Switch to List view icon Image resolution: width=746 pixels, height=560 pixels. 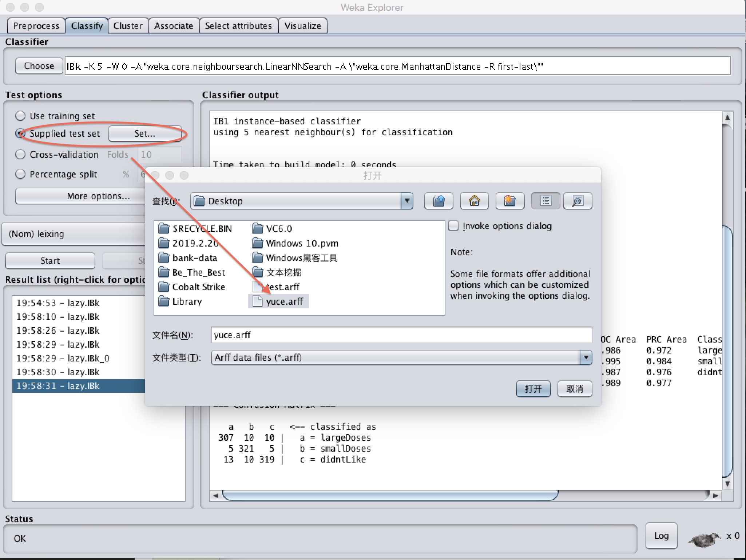click(545, 201)
